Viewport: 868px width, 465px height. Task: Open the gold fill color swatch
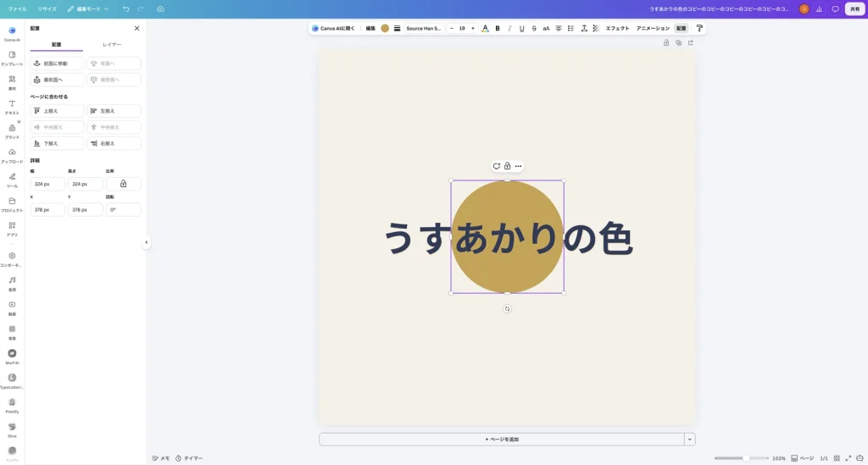[x=385, y=28]
